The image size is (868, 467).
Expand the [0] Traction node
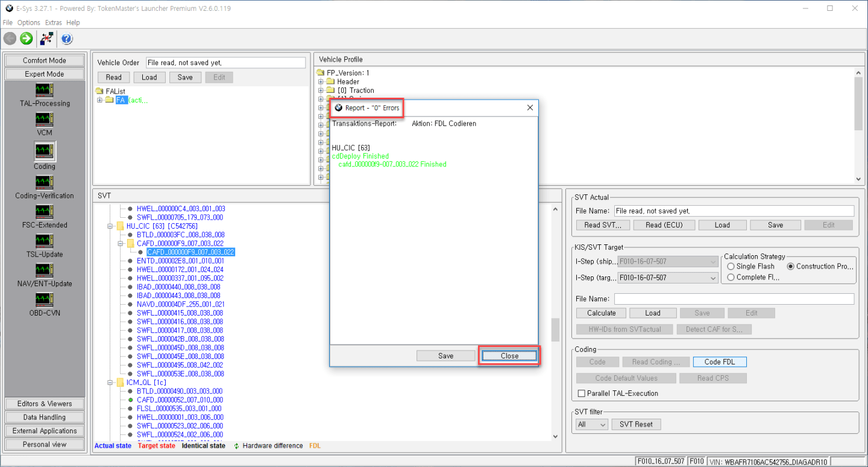click(321, 91)
